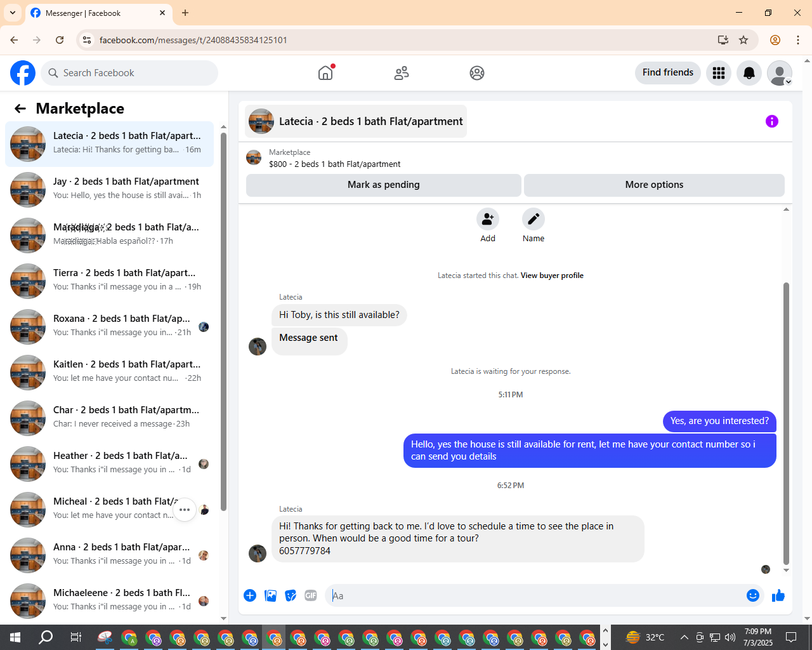Open the 32°C weather widget
The image size is (812, 650).
645,637
